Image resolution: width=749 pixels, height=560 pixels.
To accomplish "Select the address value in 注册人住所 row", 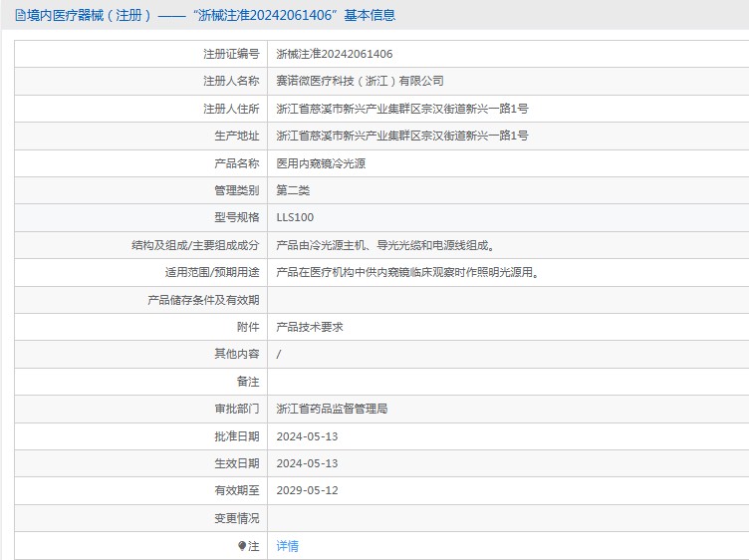I will (x=402, y=109).
